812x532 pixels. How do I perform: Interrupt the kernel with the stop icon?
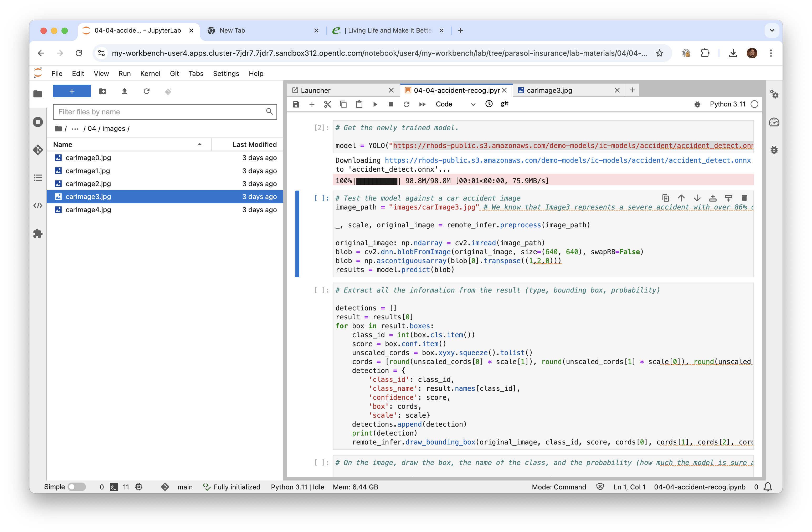point(391,104)
